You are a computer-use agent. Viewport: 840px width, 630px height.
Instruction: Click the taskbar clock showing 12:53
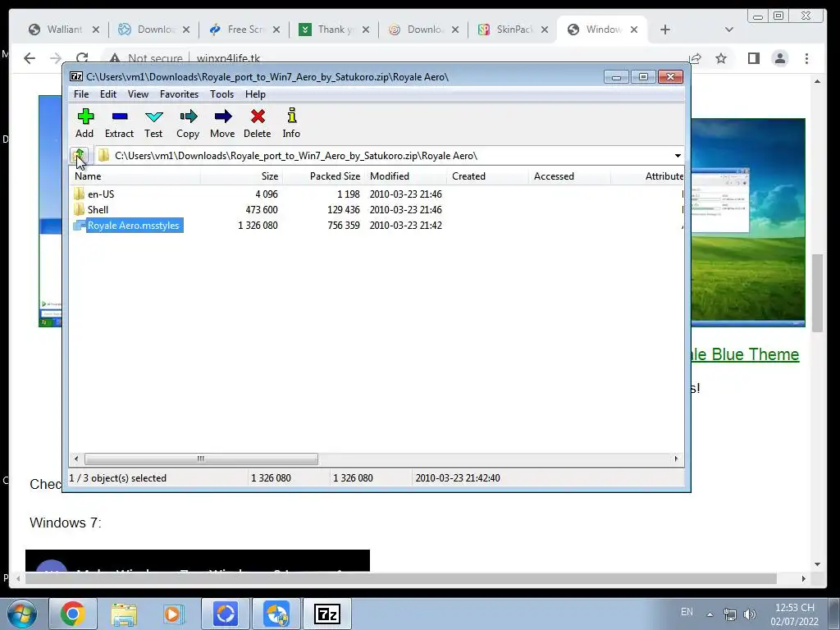794,614
